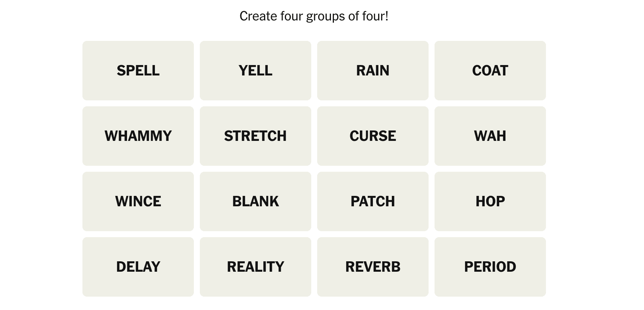
Task: Select the REALITY tile
Action: [256, 267]
